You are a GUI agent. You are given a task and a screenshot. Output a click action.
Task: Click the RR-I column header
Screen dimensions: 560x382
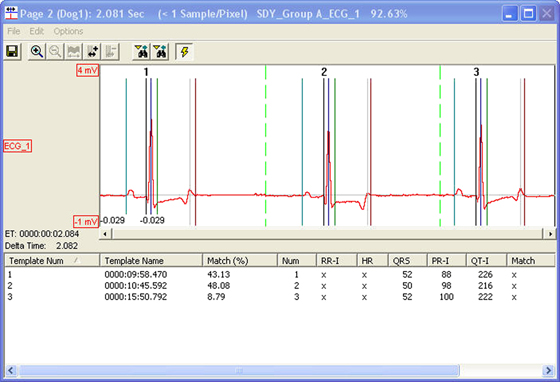[336, 261]
